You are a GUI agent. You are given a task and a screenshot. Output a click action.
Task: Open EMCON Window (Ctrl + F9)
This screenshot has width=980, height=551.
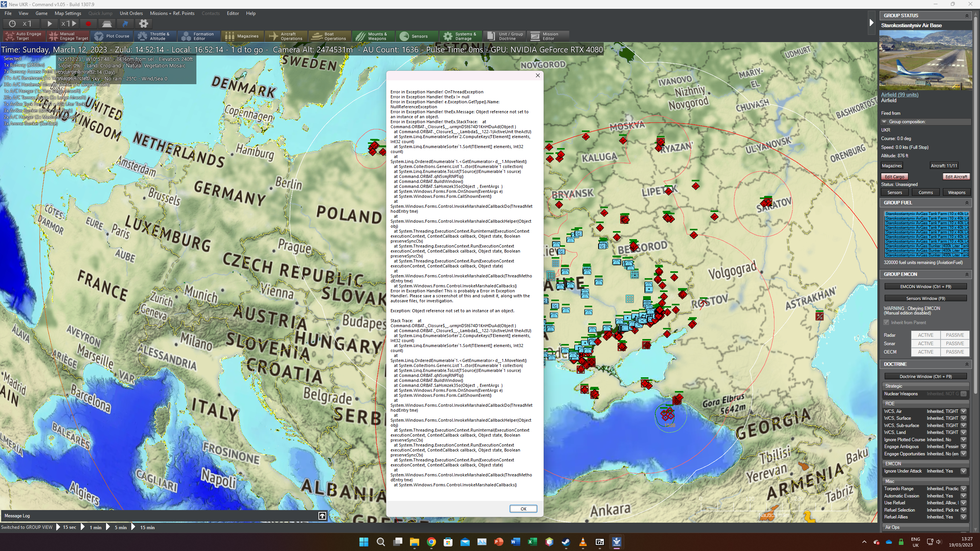(x=926, y=287)
